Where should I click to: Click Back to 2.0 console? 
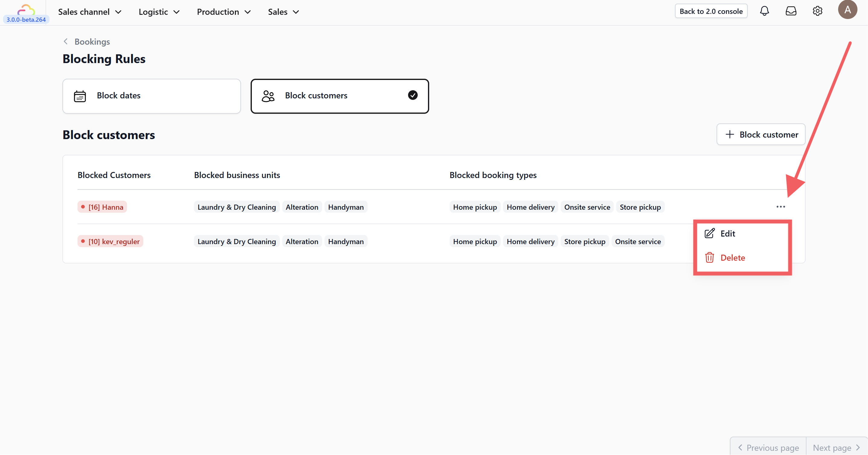711,11
